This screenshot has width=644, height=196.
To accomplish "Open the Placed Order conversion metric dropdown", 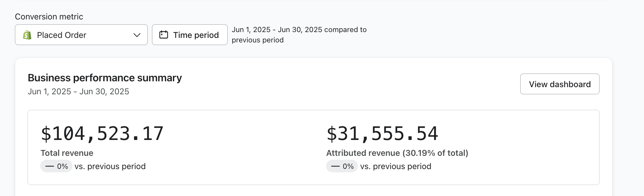I will tap(81, 35).
